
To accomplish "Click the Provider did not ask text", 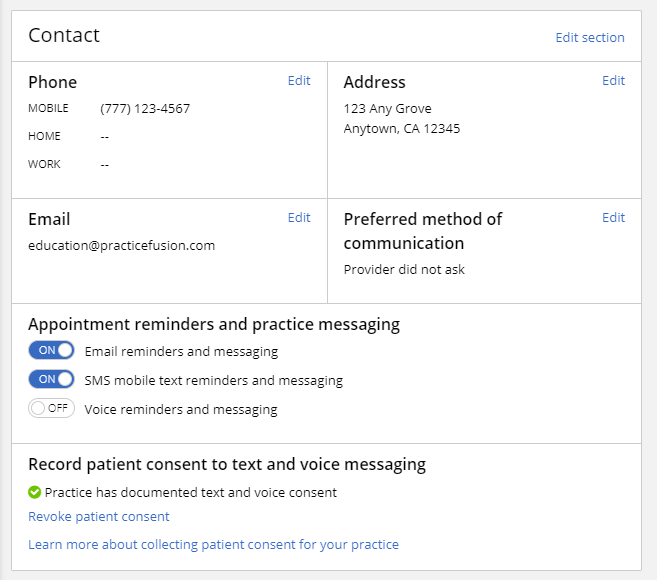I will point(404,269).
